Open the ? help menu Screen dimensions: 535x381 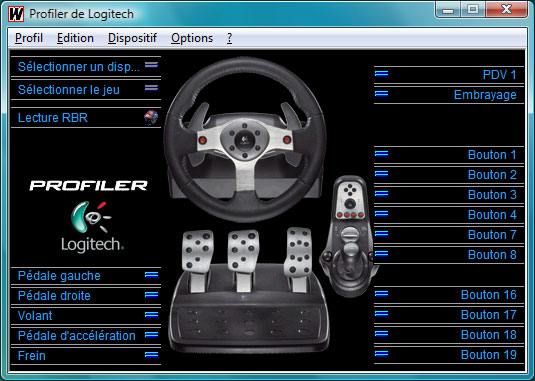[229, 38]
